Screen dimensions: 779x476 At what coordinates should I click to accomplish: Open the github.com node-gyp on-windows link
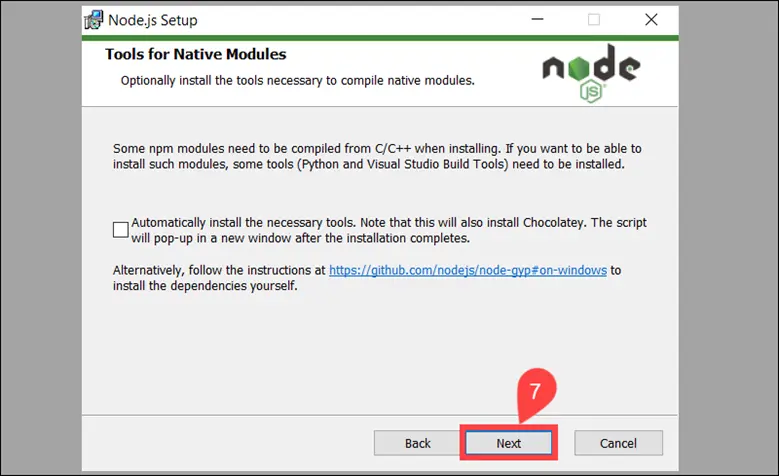coord(467,270)
